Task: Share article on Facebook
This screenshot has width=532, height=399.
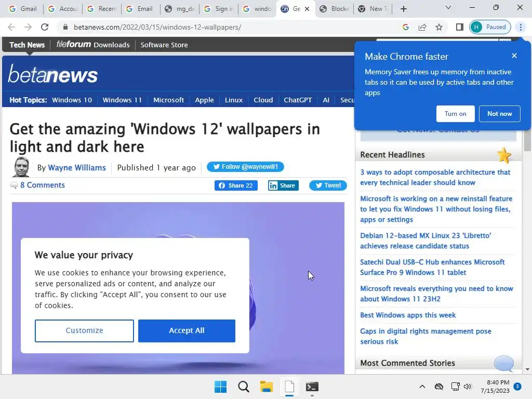Action: (x=236, y=185)
